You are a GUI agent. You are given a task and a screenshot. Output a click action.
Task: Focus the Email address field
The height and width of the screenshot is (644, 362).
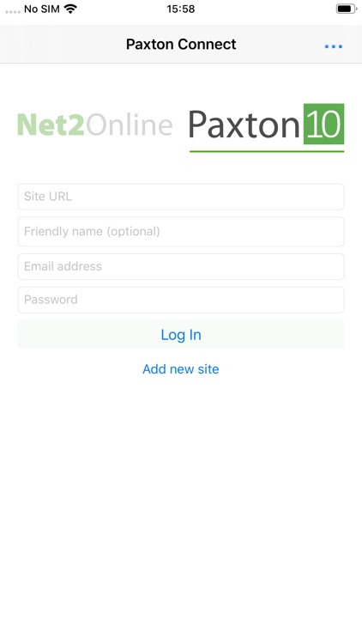(181, 266)
